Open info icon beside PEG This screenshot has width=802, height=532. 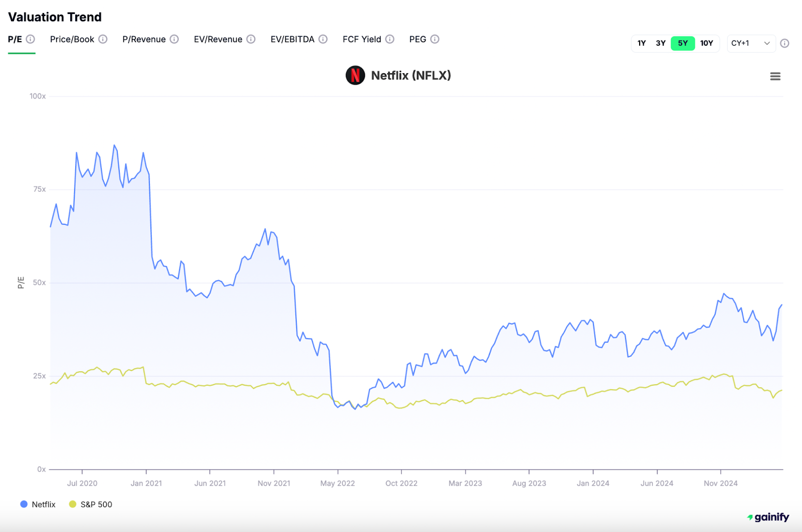pos(435,39)
